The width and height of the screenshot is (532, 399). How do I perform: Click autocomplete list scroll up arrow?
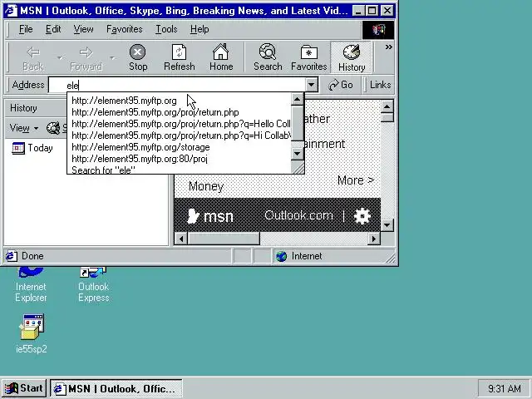(x=298, y=99)
